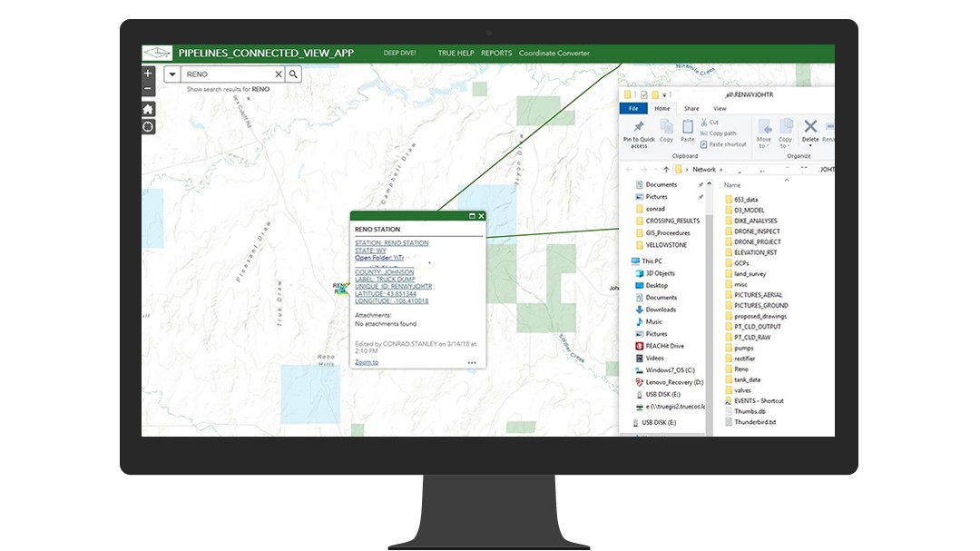
Task: Select the Home ribbon tab
Action: click(661, 109)
